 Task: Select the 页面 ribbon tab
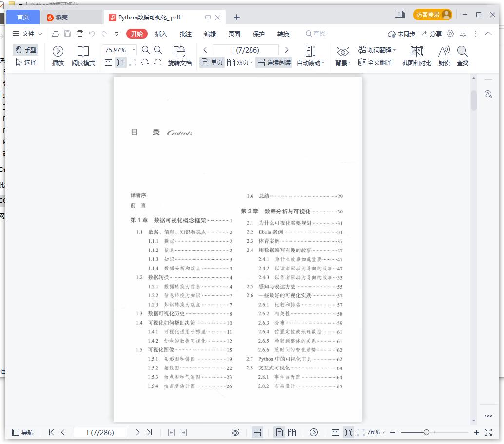pyautogui.click(x=234, y=34)
